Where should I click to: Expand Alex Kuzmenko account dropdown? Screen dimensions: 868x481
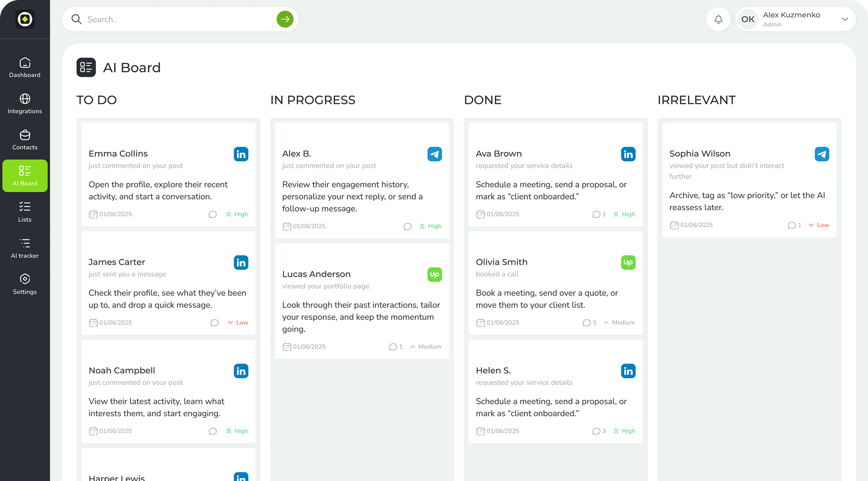845,19
